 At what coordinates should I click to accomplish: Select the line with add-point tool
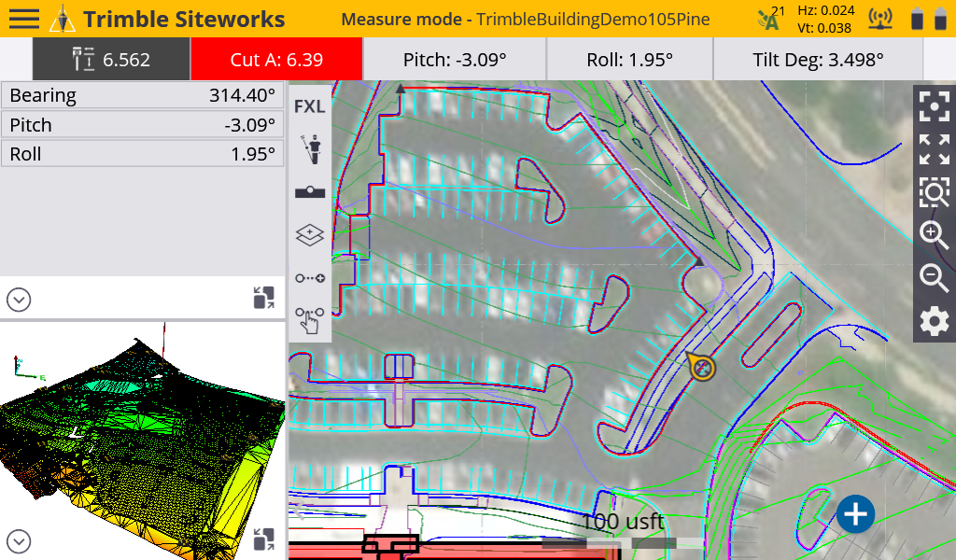click(x=310, y=278)
